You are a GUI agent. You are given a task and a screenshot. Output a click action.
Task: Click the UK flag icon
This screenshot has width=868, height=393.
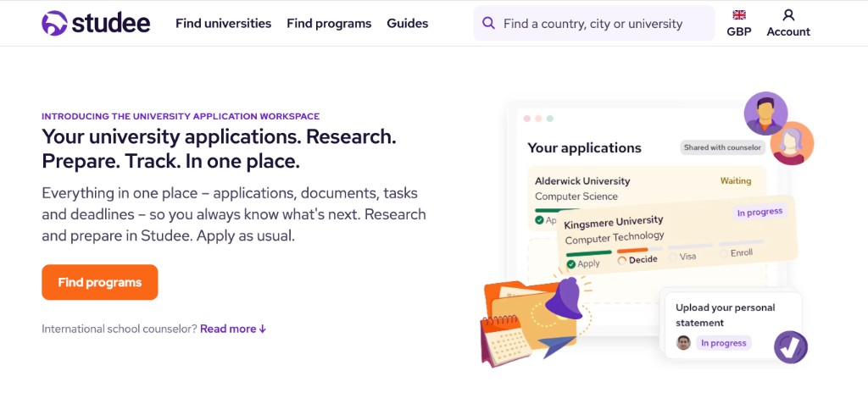click(x=739, y=14)
